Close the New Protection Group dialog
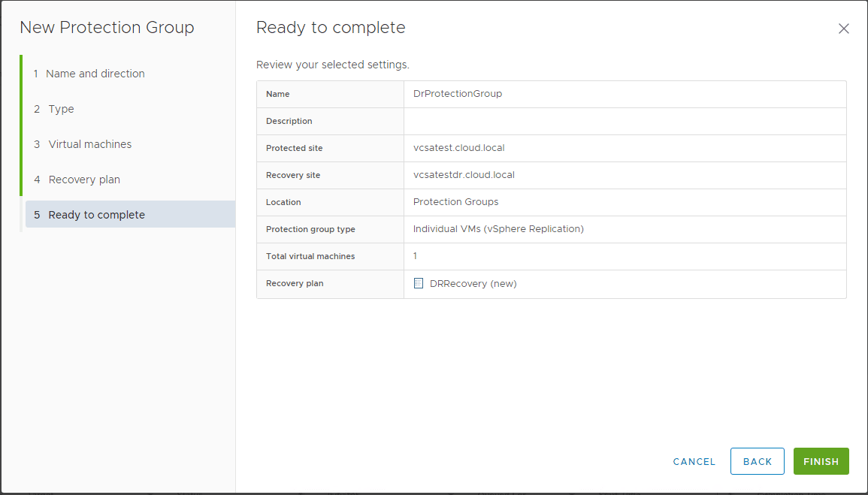 tap(843, 29)
